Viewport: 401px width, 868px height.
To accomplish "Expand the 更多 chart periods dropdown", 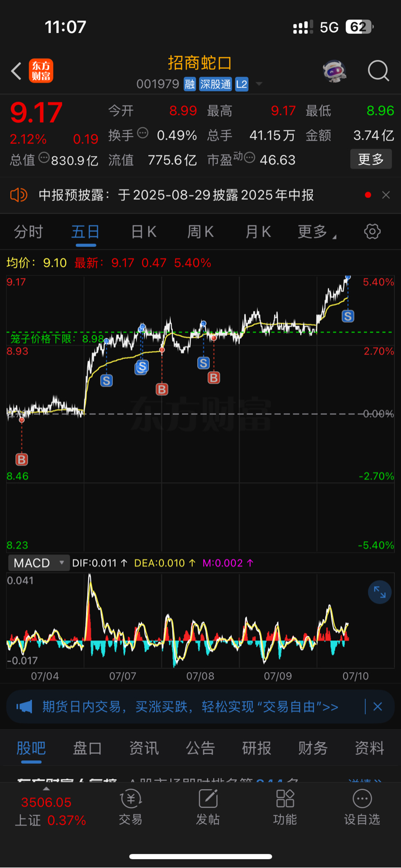I will 316,232.
